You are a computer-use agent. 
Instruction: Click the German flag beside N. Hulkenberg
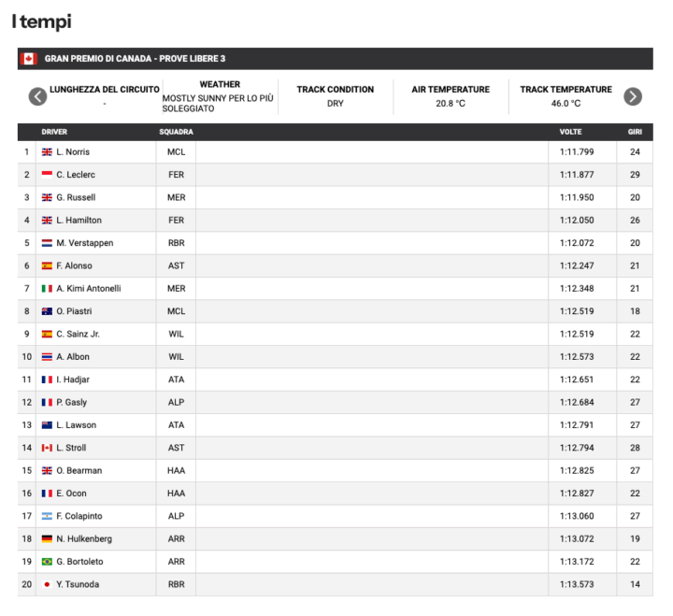pos(47,539)
